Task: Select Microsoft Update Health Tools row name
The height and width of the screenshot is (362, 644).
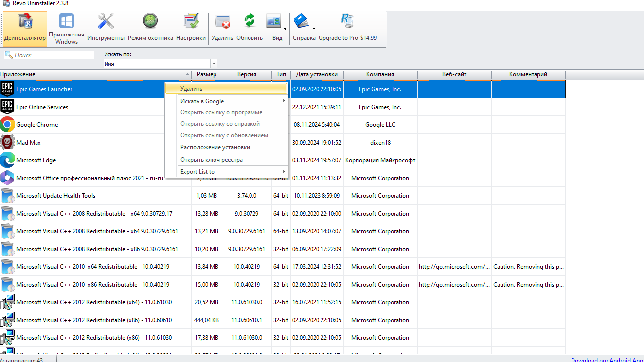Action: tap(56, 196)
